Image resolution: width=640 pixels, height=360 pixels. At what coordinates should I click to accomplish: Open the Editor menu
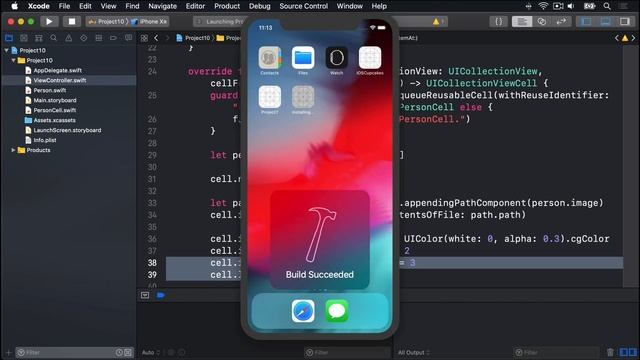point(195,6)
